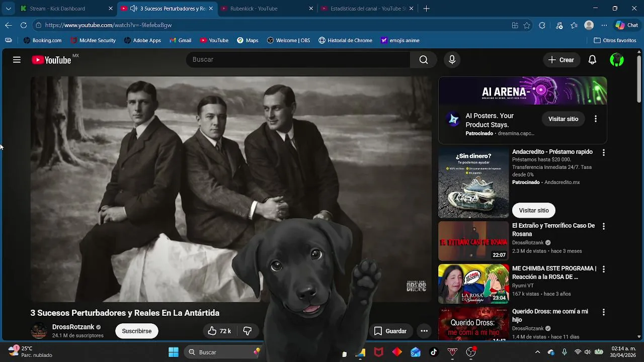Open the Gmail bookmark
The width and height of the screenshot is (644, 362).
tap(180, 40)
